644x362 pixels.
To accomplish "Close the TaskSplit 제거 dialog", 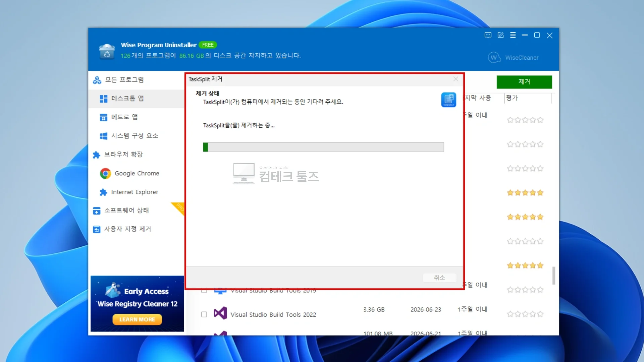I will [x=455, y=79].
